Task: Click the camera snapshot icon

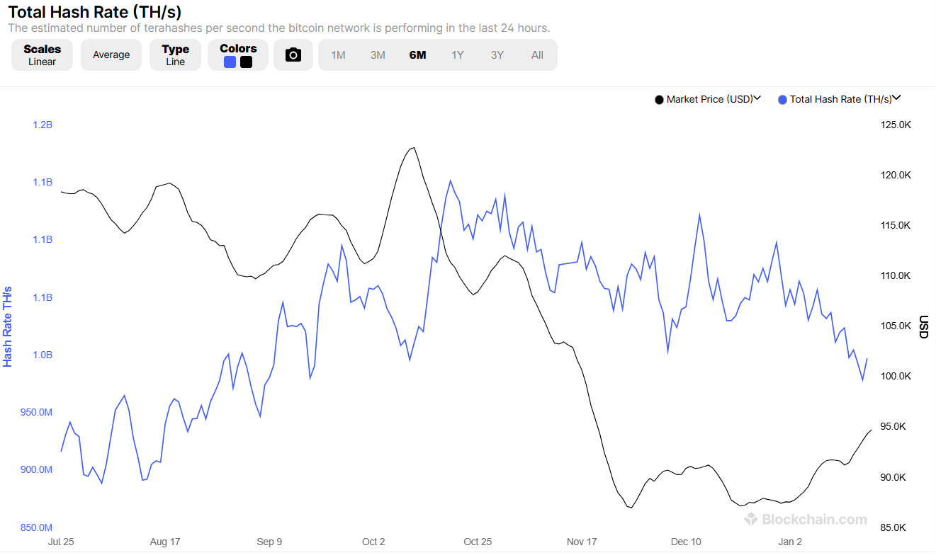Action: click(293, 55)
